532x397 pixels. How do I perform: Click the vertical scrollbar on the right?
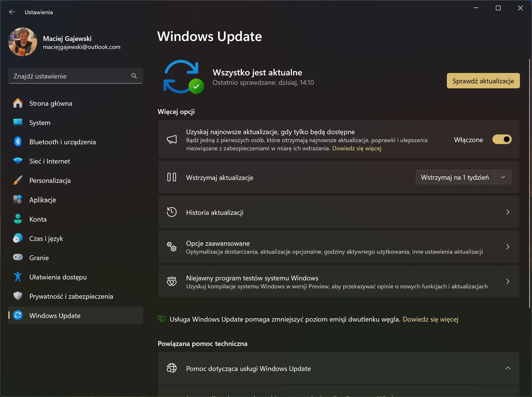(530, 183)
